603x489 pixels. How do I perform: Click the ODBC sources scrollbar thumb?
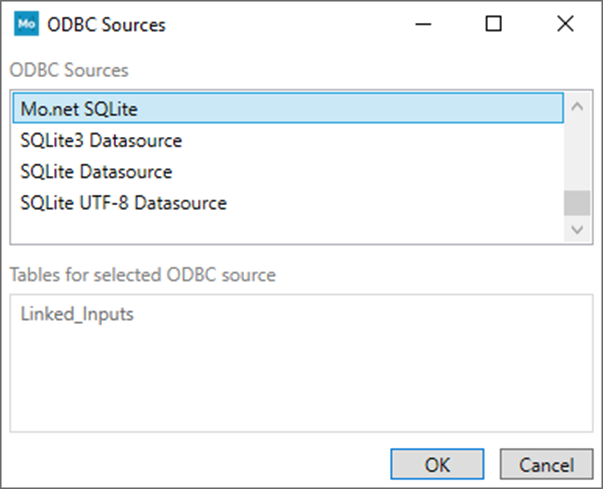(576, 203)
